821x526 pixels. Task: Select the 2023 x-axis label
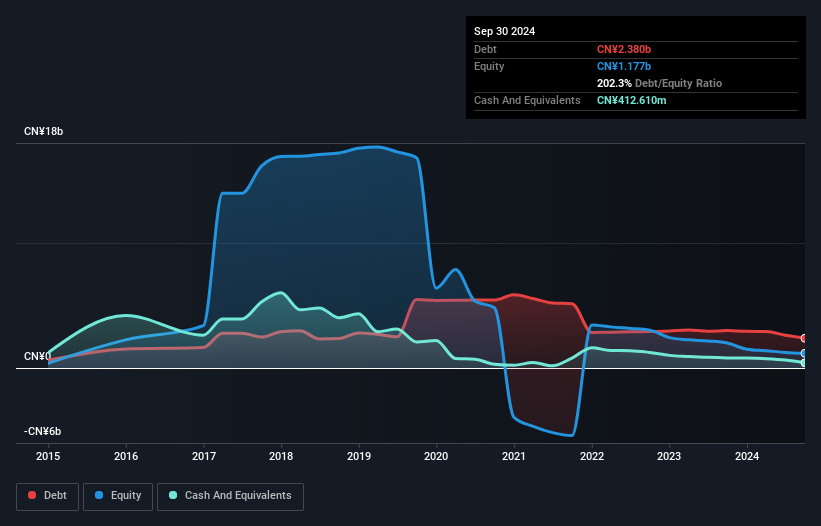pyautogui.click(x=669, y=456)
